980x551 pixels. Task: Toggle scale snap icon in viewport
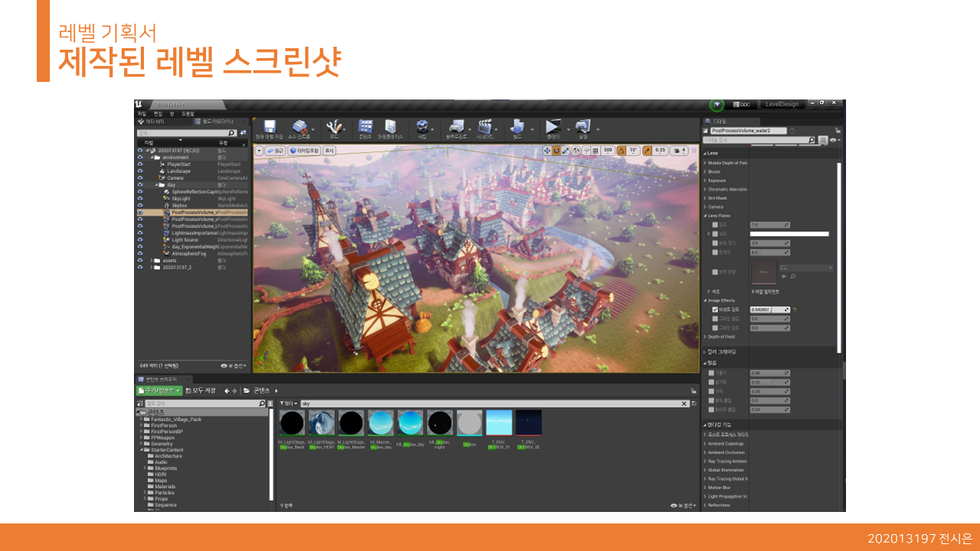(647, 151)
